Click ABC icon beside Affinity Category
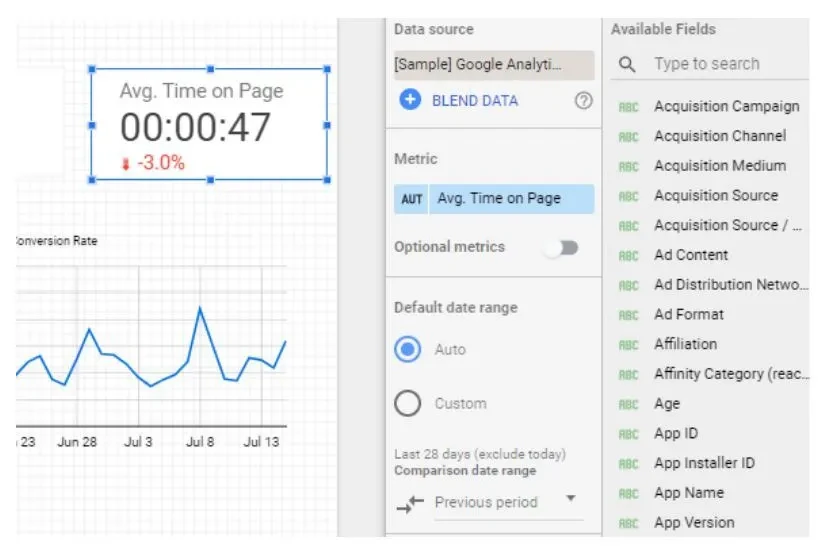 click(x=628, y=375)
